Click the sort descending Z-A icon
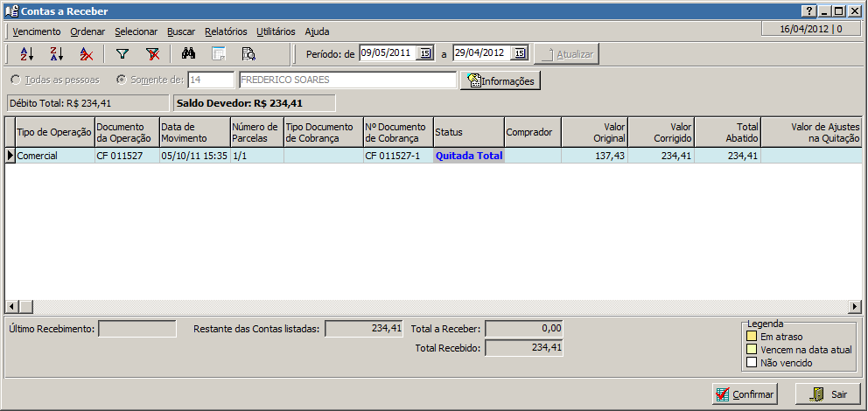The image size is (868, 411). click(57, 54)
